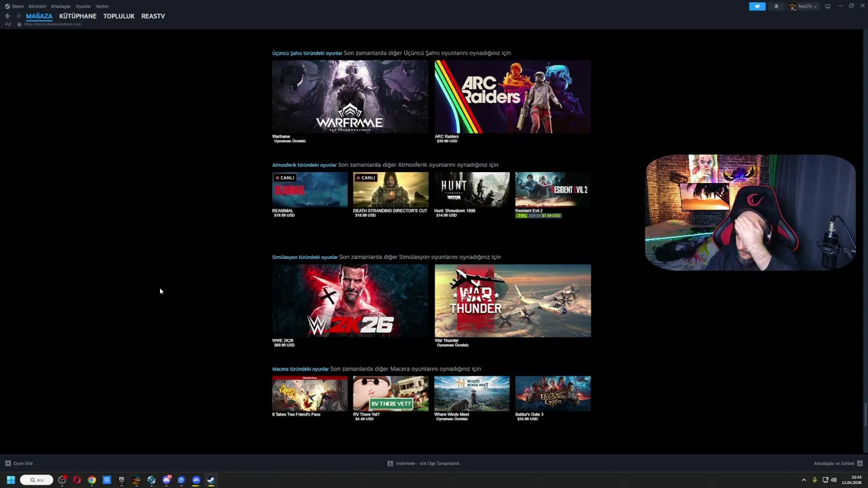Open the Windows Start menu
This screenshot has width=868, height=488.
[11, 480]
